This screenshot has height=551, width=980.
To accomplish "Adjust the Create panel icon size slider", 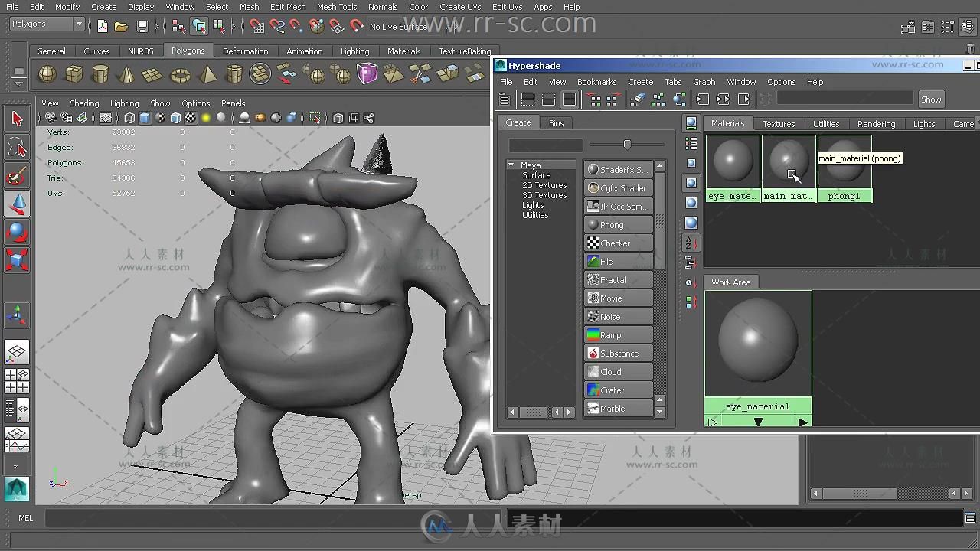I will (x=627, y=145).
